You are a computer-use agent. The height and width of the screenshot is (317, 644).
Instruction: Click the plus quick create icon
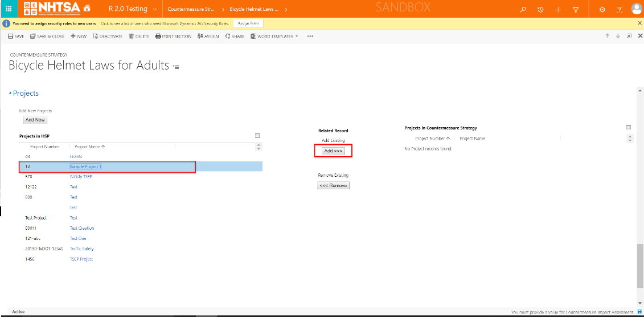click(558, 10)
